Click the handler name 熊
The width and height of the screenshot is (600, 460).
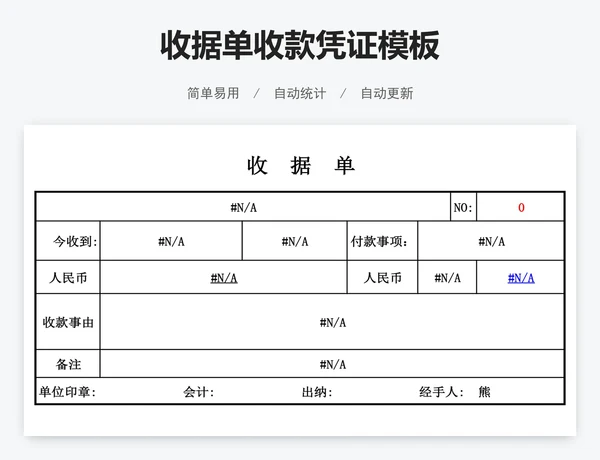484,391
